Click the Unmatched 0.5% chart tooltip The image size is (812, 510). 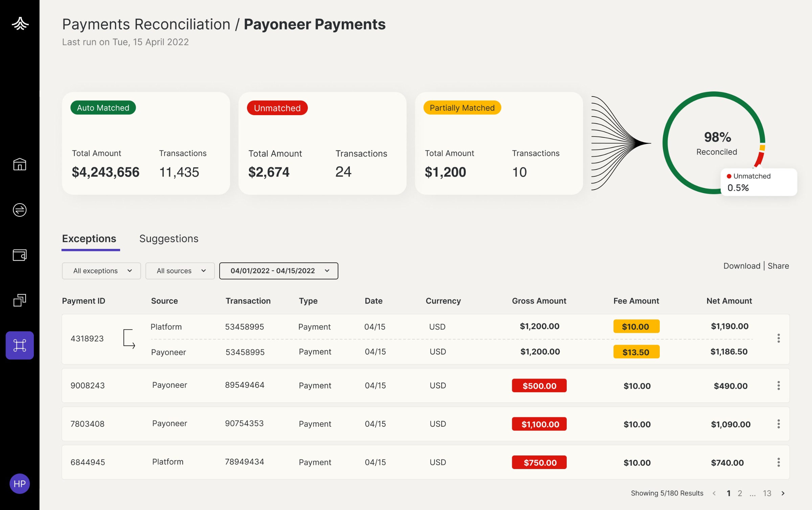coord(759,182)
